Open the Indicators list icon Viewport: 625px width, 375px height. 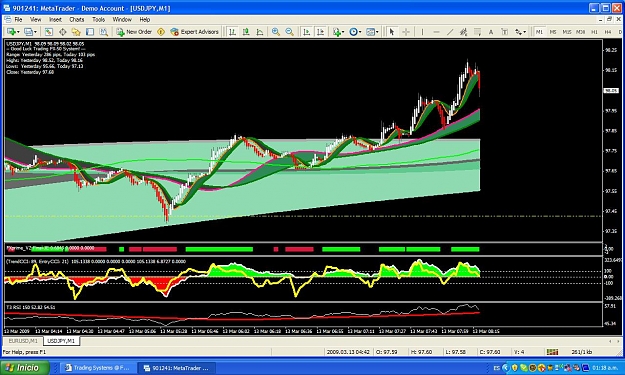[x=337, y=32]
